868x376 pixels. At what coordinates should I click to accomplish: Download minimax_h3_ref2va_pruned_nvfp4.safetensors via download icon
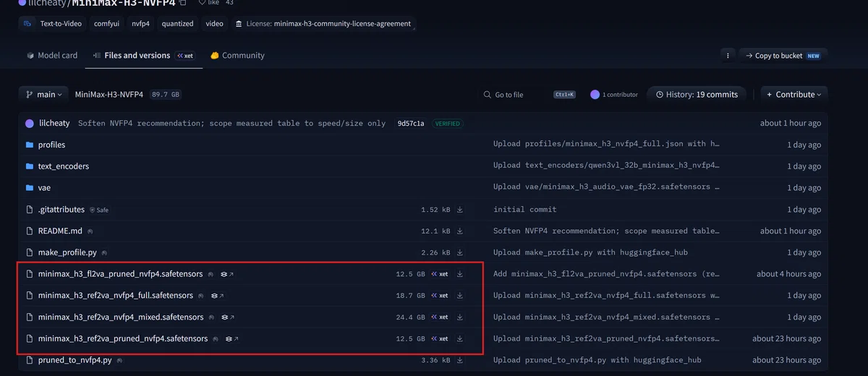tap(460, 338)
